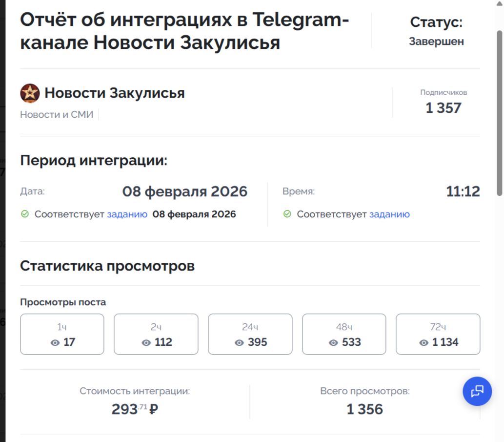
Task: Click green checkmark next to date compliance
Action: [25, 214]
